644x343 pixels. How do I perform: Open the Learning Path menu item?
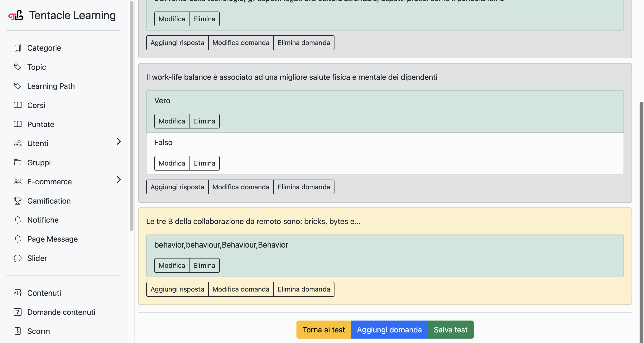point(51,86)
